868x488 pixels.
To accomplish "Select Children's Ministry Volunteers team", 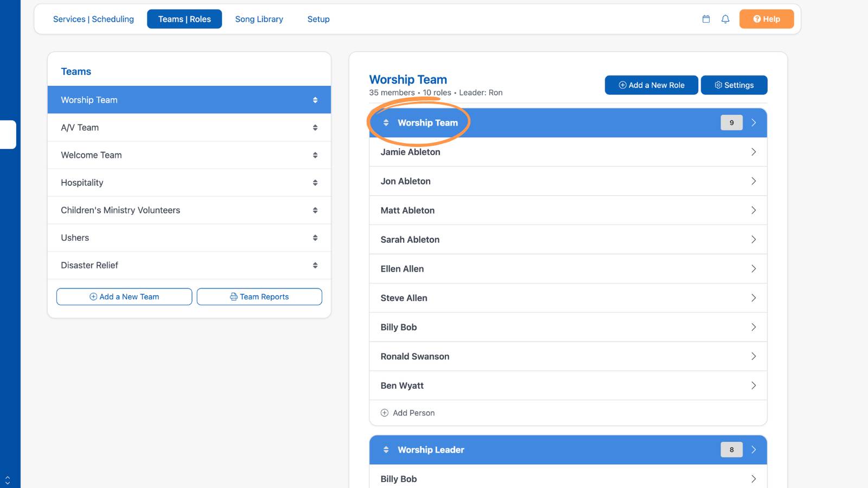I will click(189, 210).
